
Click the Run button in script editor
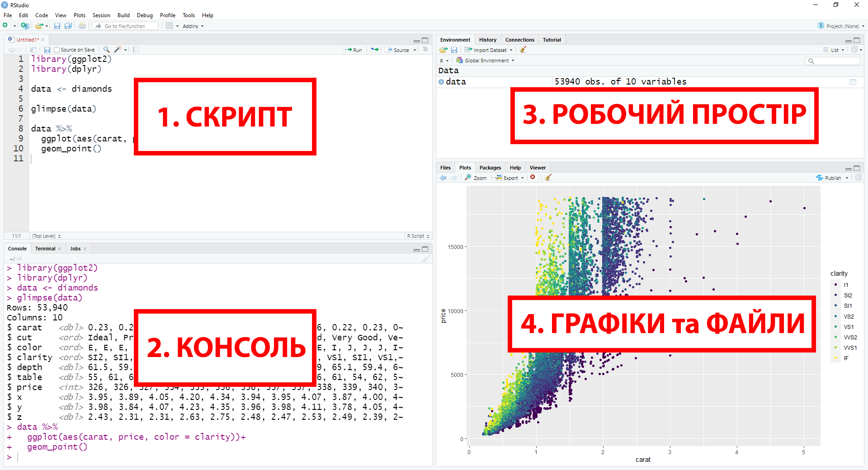353,50
